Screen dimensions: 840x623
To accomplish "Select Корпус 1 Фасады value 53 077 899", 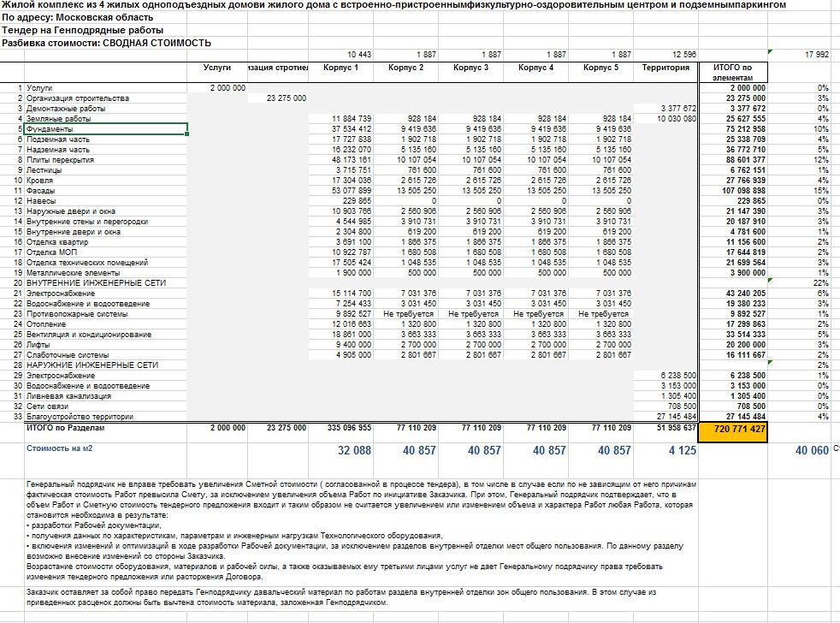I will 352,190.
